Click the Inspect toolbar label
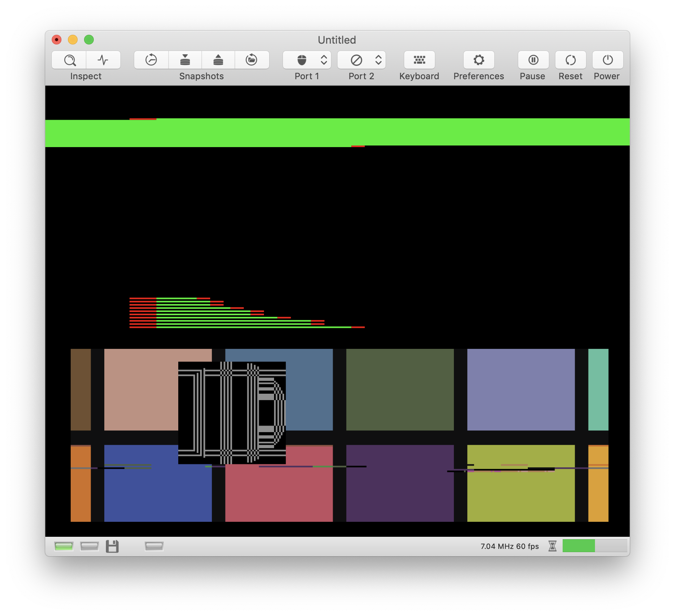This screenshot has width=675, height=616. click(86, 76)
